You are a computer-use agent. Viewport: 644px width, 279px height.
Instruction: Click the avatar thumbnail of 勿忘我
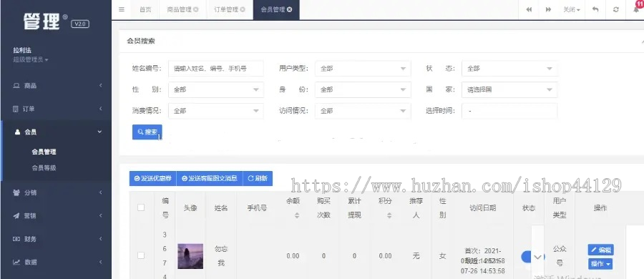click(x=190, y=256)
